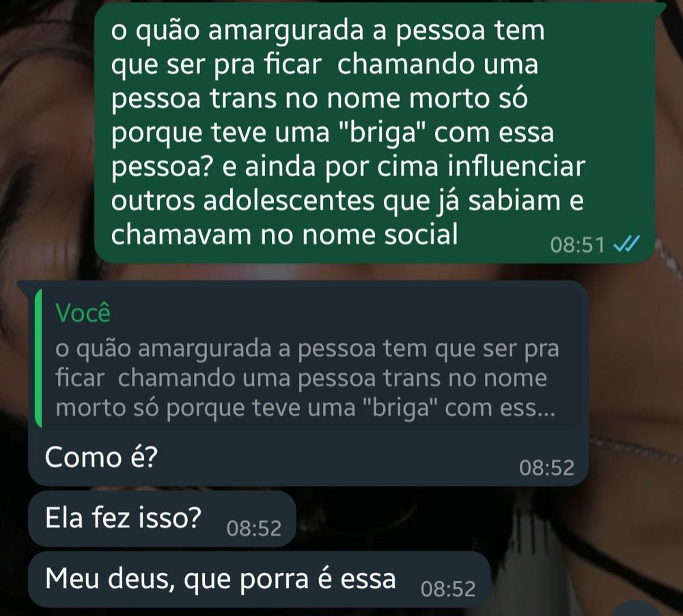Click the tail corner of the green sent bubble
This screenshot has height=616, width=683.
coord(660,8)
